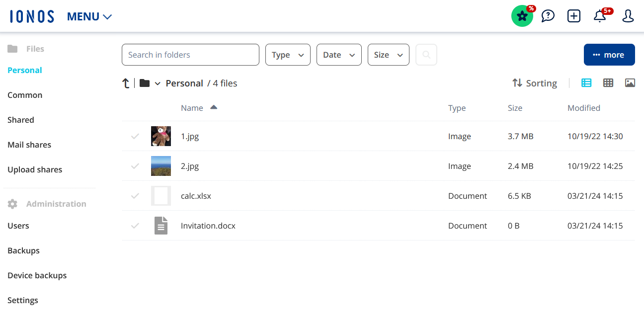Go up one folder level arrow
This screenshot has height=319, width=644.
coord(126,83)
